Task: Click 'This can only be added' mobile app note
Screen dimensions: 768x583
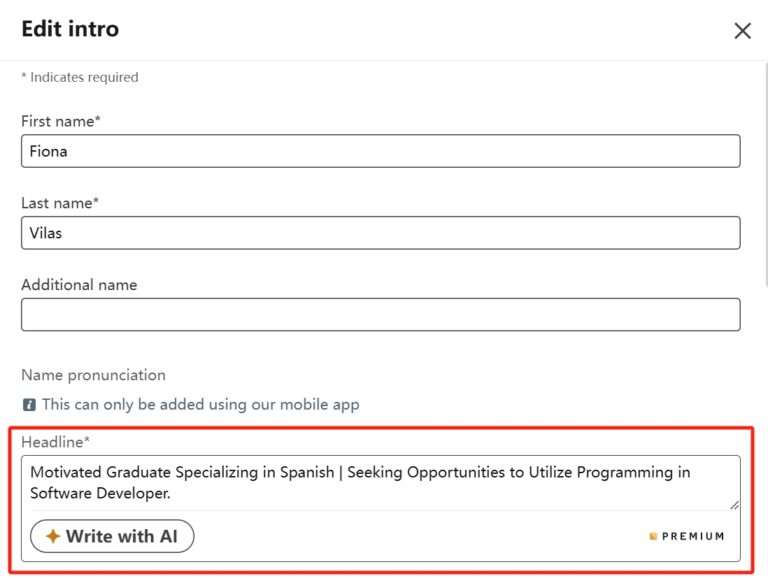Action: click(x=200, y=405)
